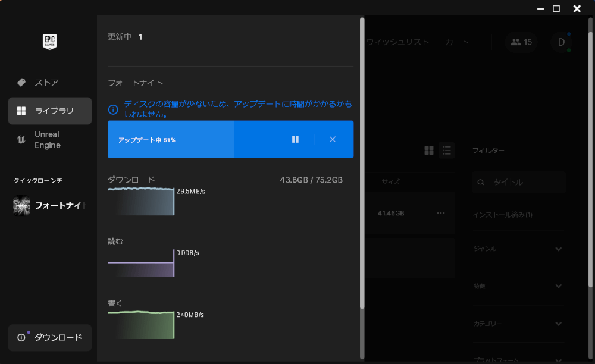Click the Epic Games logo icon
This screenshot has height=364, width=595.
50,42
